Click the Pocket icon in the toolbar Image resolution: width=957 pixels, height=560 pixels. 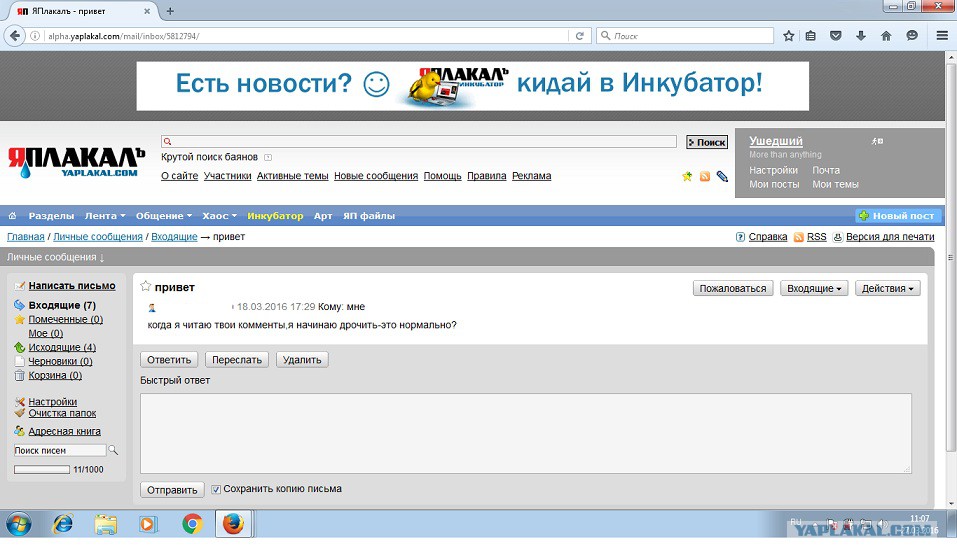tap(836, 36)
